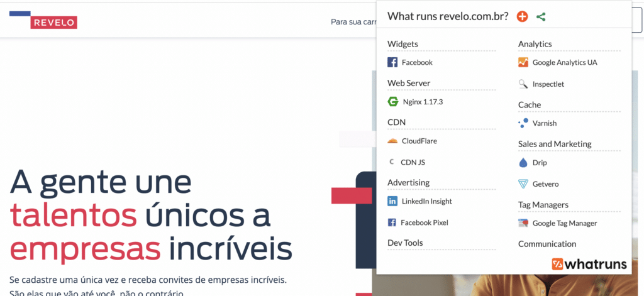Click the Widgets category heading

pyautogui.click(x=402, y=44)
